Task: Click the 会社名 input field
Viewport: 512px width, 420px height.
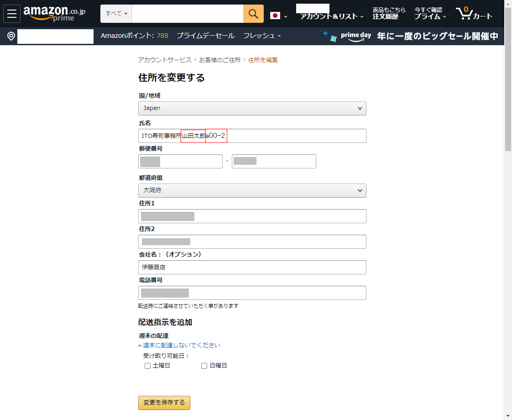Action: point(252,267)
